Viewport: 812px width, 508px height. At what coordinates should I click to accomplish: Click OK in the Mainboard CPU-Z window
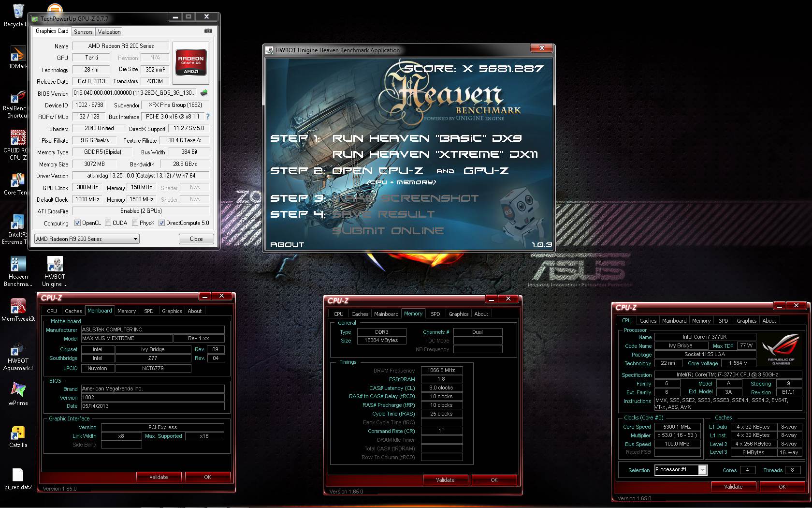click(207, 477)
